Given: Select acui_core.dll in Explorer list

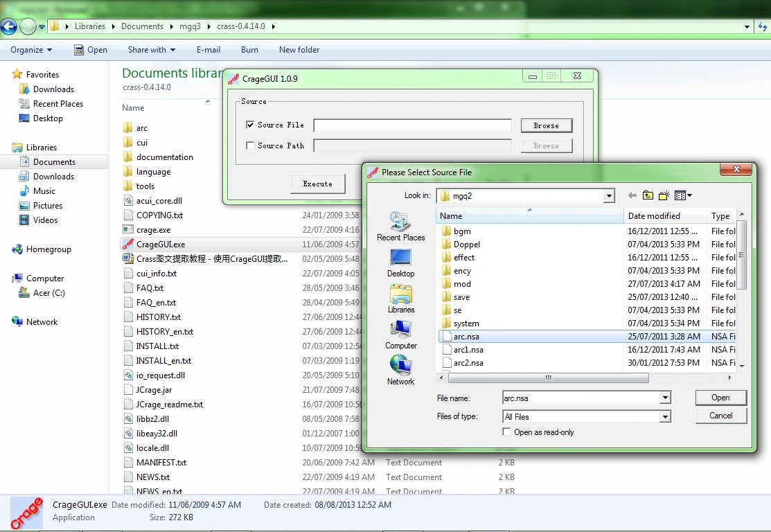Looking at the screenshot, I should click(x=159, y=201).
